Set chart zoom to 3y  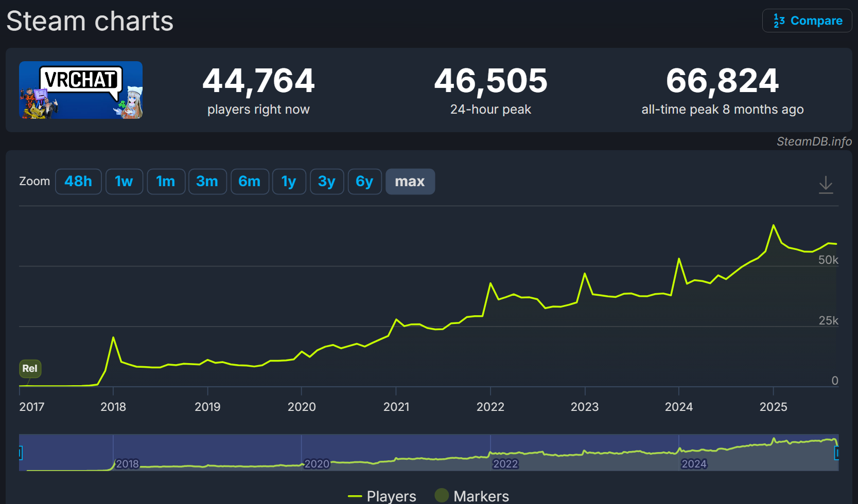[327, 182]
